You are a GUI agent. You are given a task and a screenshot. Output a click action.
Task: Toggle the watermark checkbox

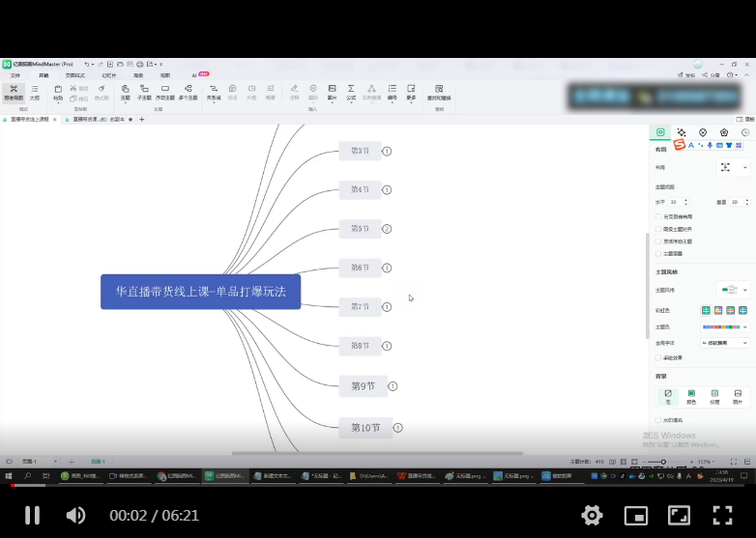(658, 420)
